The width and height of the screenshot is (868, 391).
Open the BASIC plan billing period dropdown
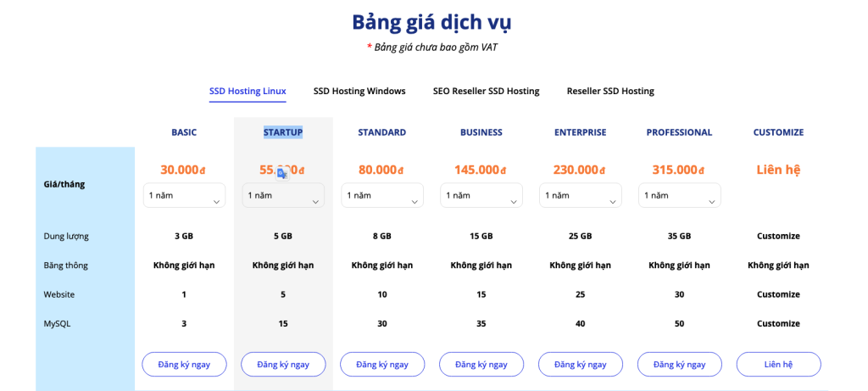coord(184,195)
